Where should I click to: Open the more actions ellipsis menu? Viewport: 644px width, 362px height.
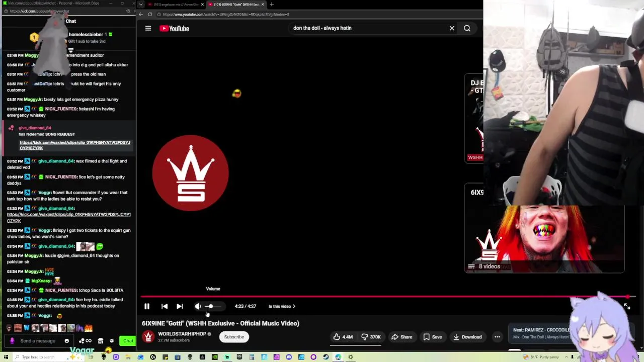[497, 337]
